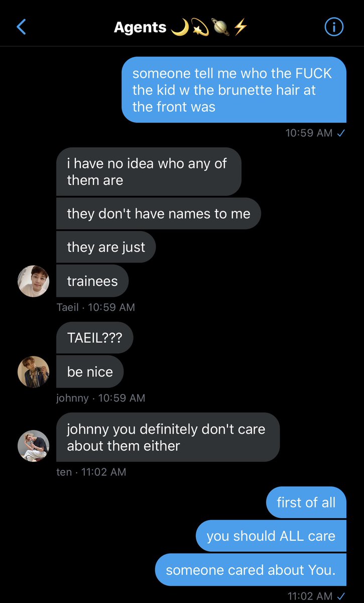Select 'i have no idea who' message
The width and height of the screenshot is (364, 603).
pyautogui.click(x=149, y=172)
